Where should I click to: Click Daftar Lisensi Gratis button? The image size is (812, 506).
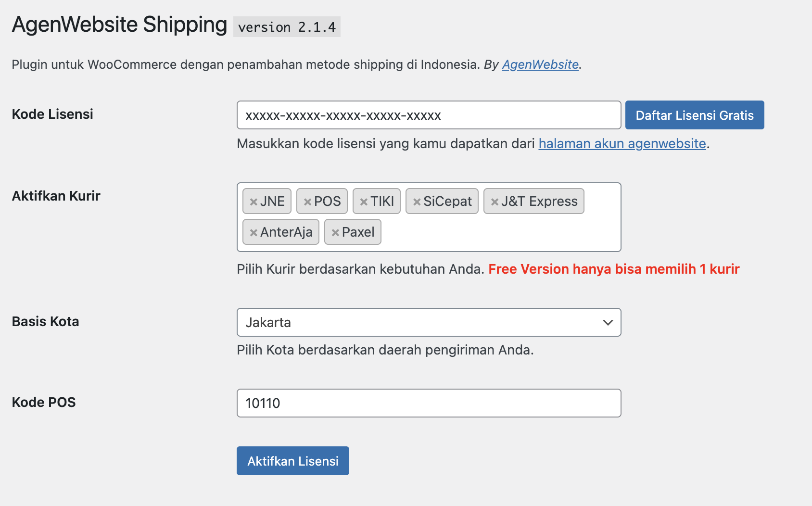pos(695,115)
